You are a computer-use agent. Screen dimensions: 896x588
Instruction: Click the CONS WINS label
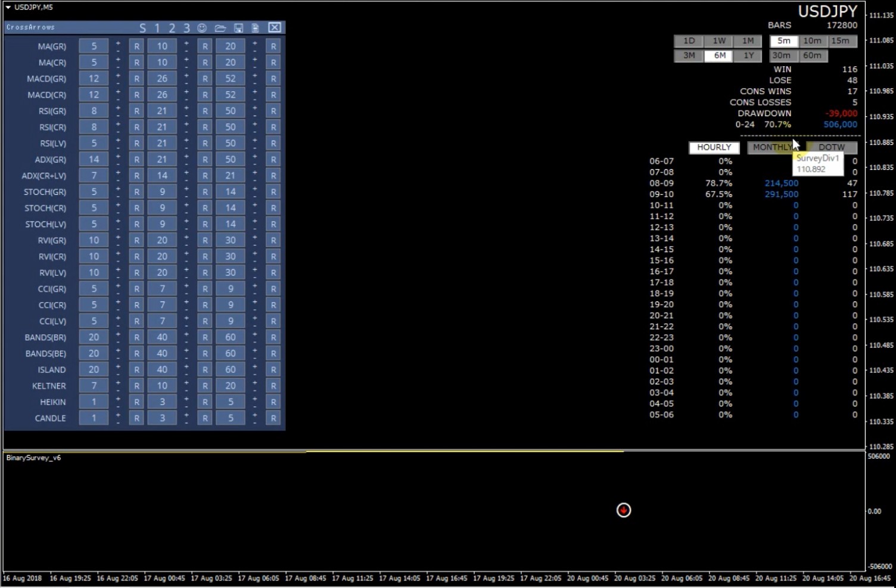coord(766,91)
